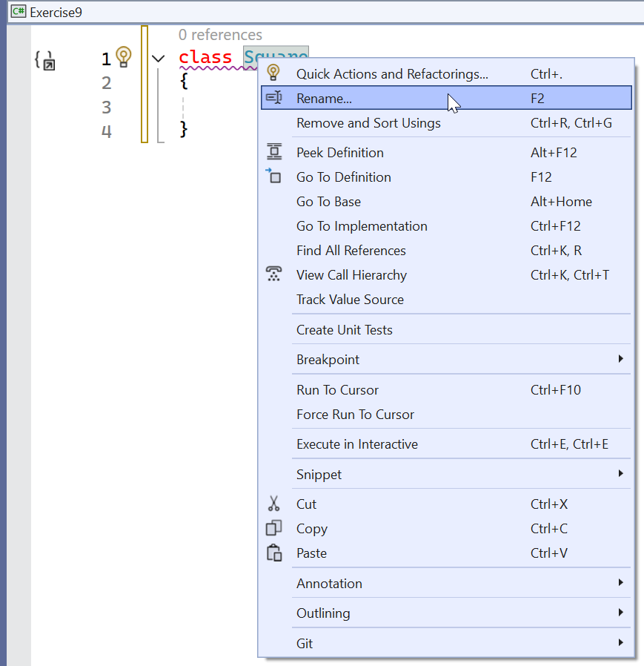Click line number 4 in the gutter
Image resolution: width=644 pixels, height=666 pixels.
click(106, 131)
